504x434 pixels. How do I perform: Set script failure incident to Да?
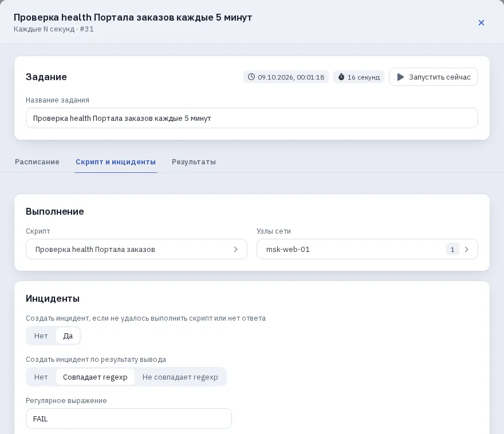68,336
